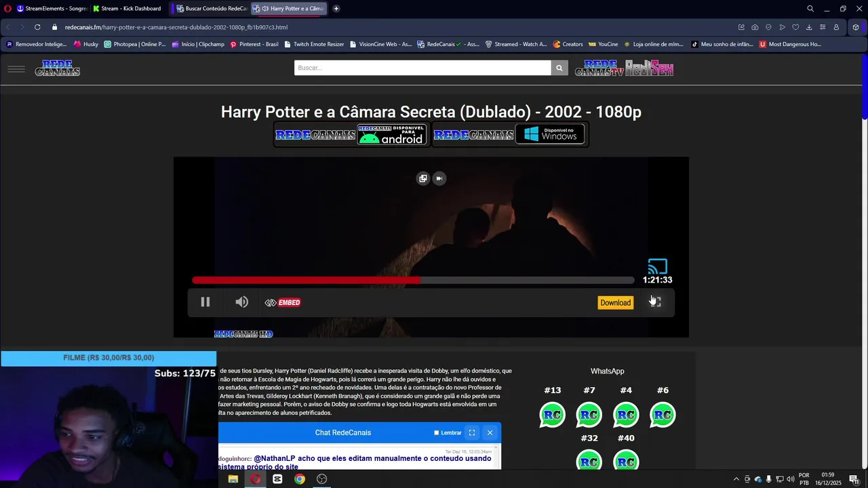Open File Explorer from the taskbar
The height and width of the screenshot is (488, 868).
(x=233, y=479)
